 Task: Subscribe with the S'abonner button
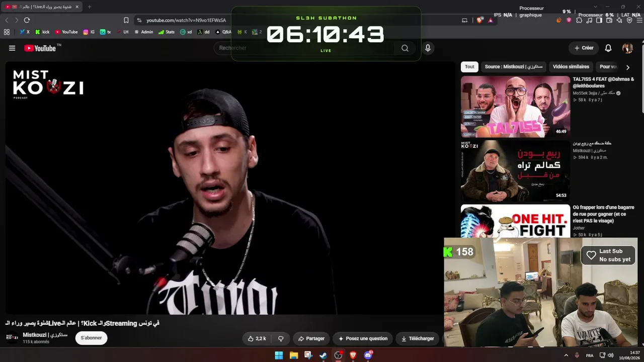pos(91,338)
